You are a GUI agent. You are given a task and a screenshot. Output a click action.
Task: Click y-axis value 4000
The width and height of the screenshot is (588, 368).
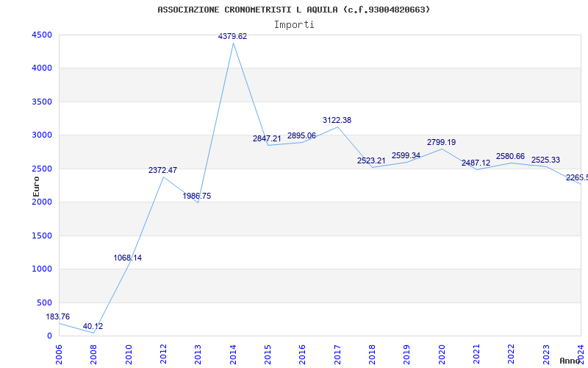coord(42,68)
